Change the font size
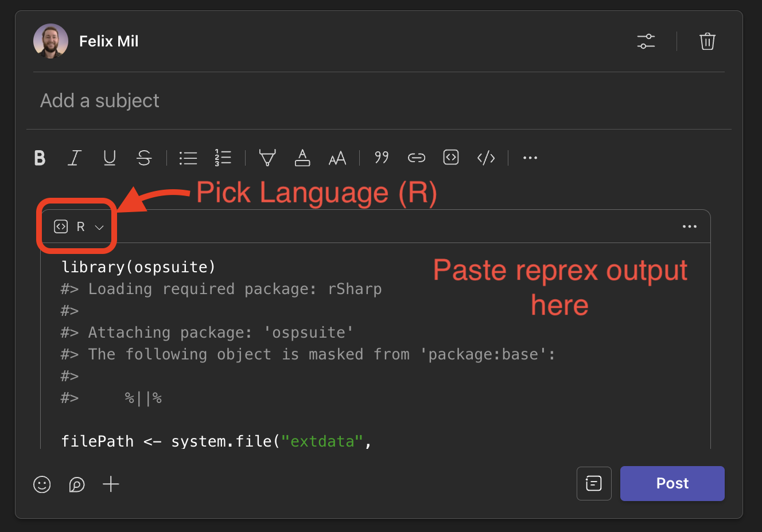The image size is (762, 532). [337, 158]
